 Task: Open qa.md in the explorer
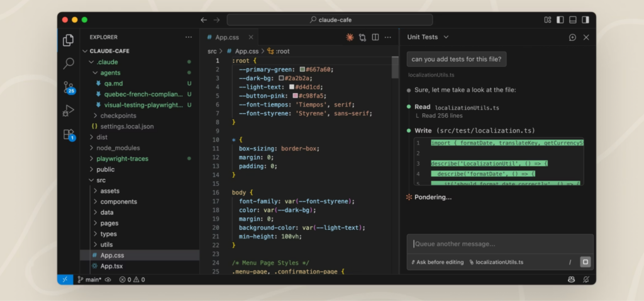[x=113, y=84]
